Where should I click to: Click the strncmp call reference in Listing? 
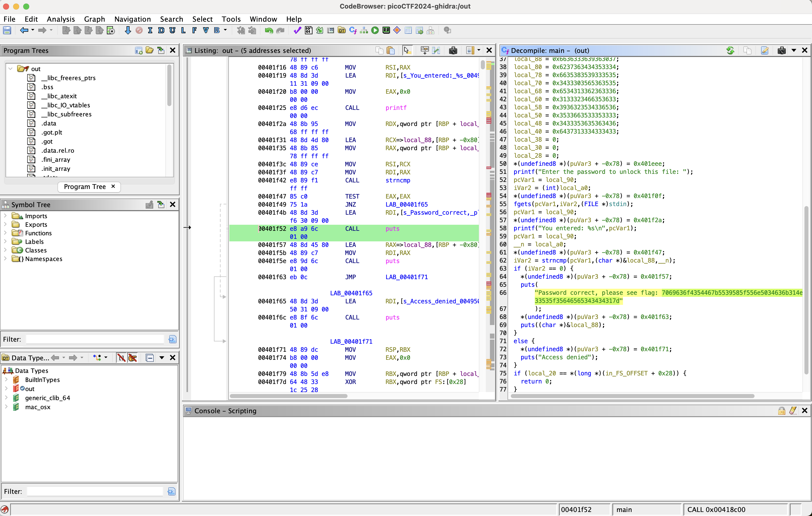(398, 180)
